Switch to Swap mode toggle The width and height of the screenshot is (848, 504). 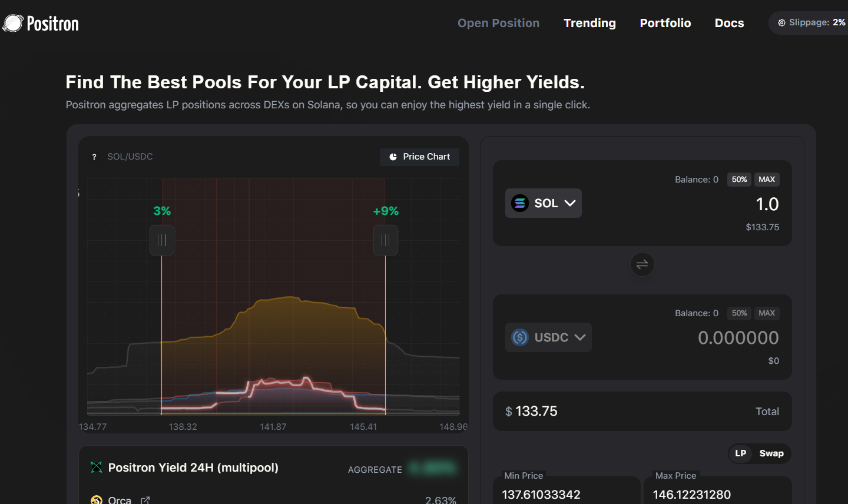tap(771, 453)
